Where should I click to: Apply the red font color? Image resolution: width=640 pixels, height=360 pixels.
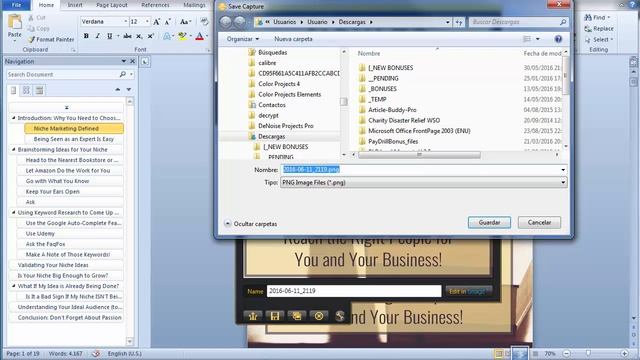tap(200, 36)
